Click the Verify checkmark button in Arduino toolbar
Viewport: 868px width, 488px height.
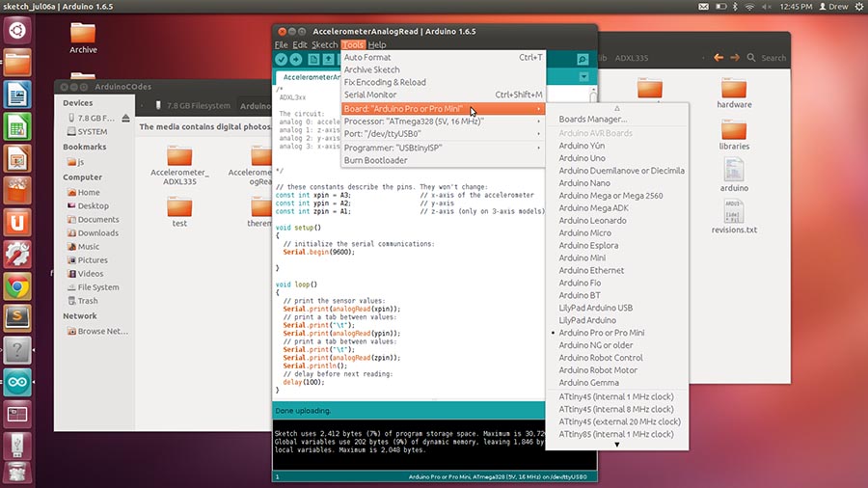pyautogui.click(x=282, y=59)
